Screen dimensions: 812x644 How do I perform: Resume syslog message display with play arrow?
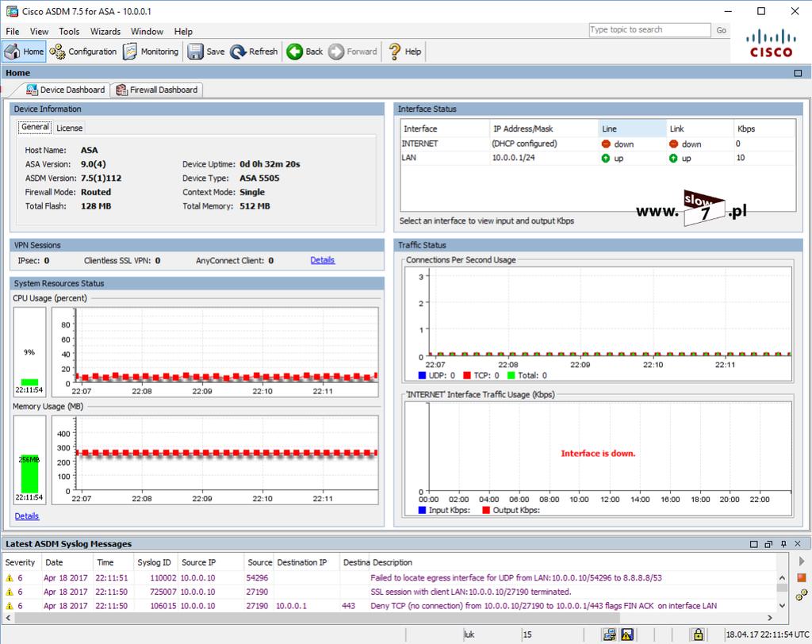[802, 561]
